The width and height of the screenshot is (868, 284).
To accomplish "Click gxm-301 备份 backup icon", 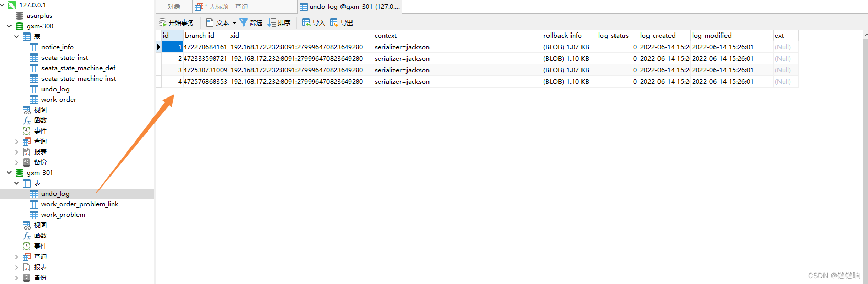I will click(27, 278).
